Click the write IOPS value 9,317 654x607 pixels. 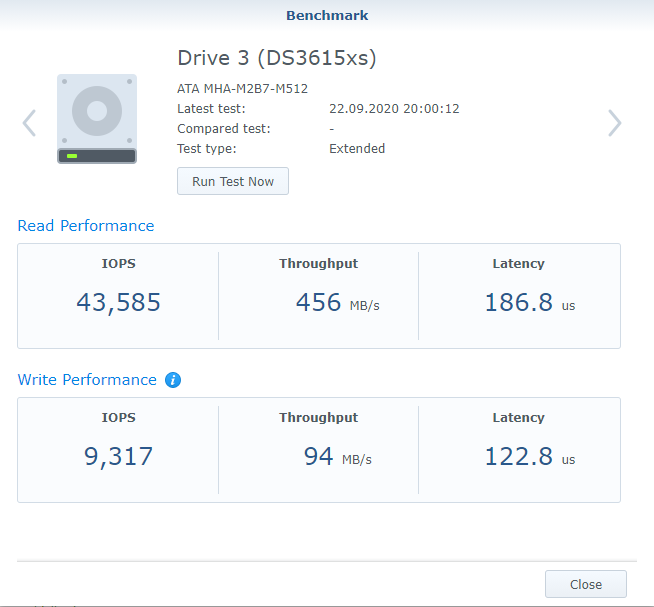118,457
